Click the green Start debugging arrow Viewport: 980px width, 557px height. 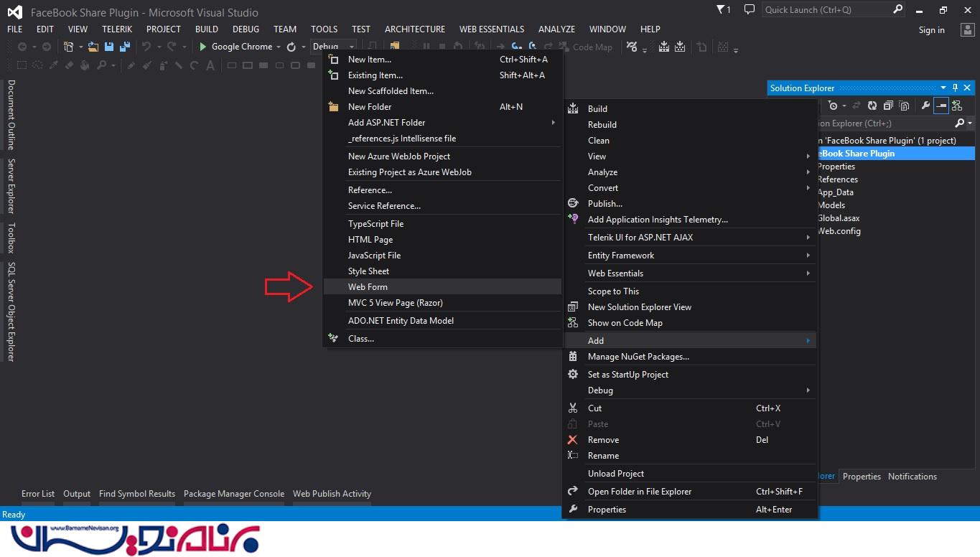[x=203, y=47]
